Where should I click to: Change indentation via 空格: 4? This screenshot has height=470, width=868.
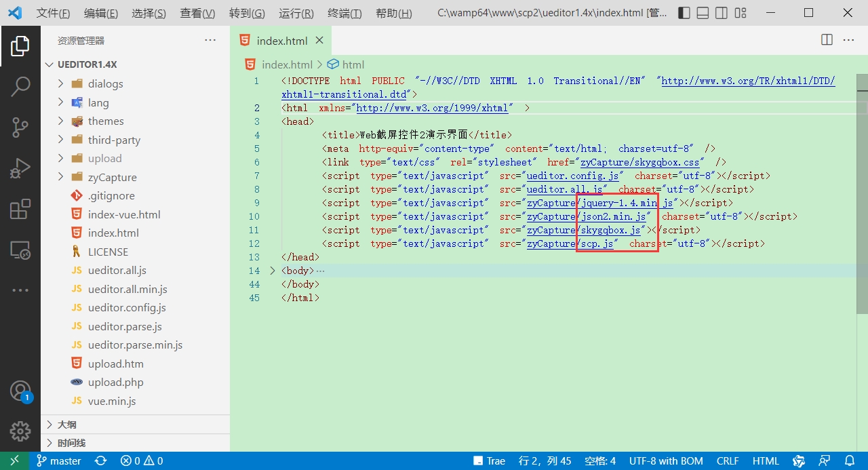[x=600, y=461]
